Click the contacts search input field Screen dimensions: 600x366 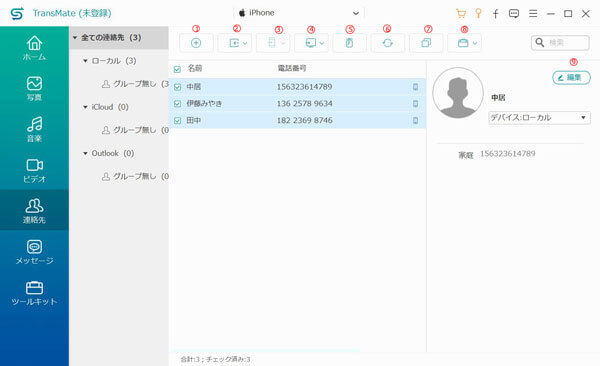(560, 42)
